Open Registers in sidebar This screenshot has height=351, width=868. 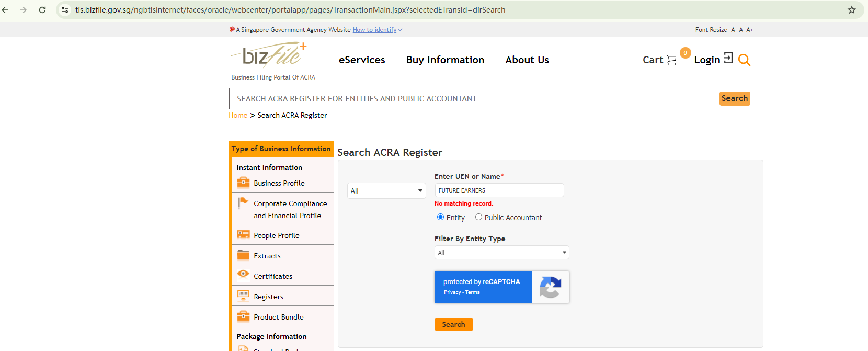268,297
